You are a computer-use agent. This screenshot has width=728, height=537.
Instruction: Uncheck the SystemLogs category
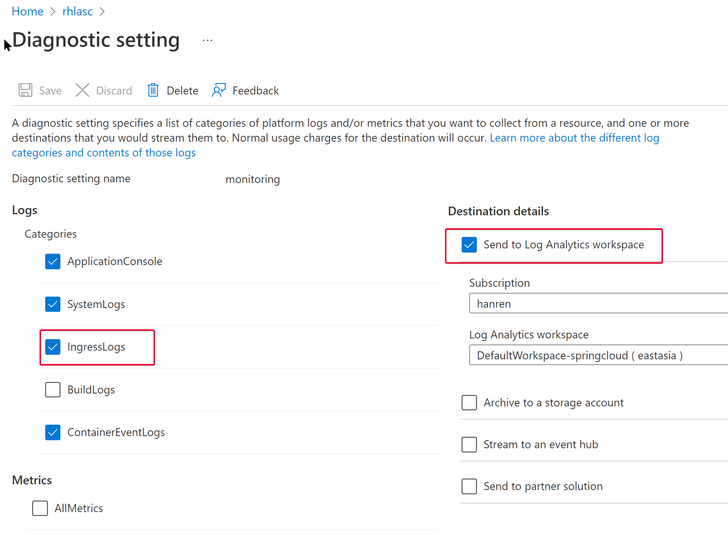tap(53, 305)
